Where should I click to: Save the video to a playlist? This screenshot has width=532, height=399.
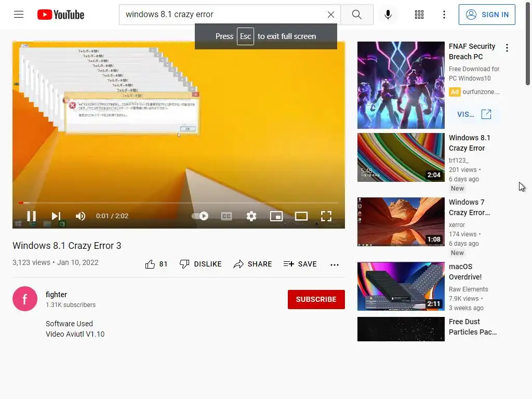(x=300, y=264)
